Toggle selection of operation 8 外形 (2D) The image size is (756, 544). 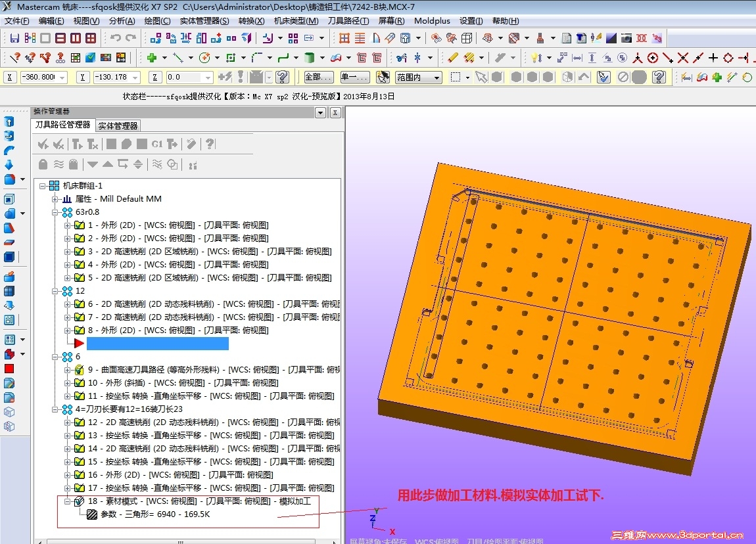(80, 330)
